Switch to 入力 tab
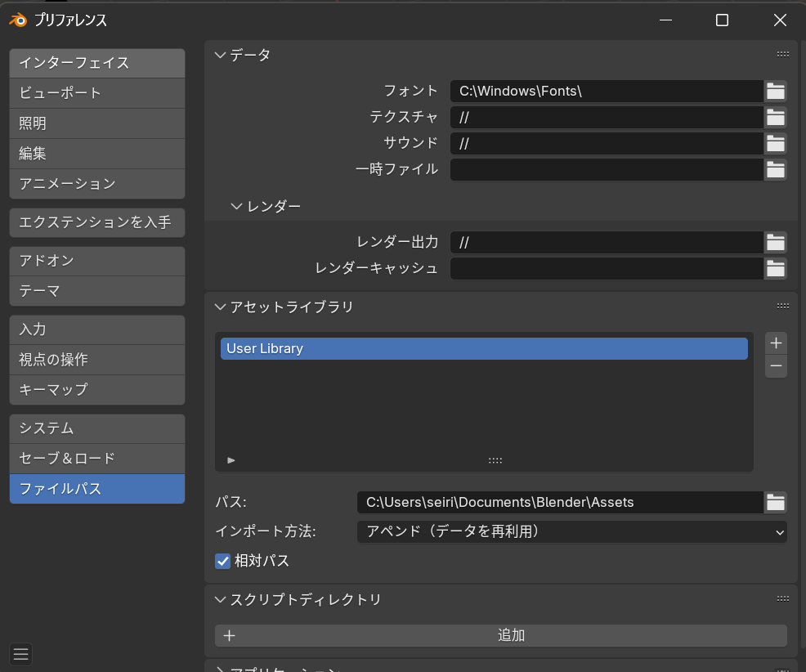The width and height of the screenshot is (806, 672). pyautogui.click(x=97, y=329)
